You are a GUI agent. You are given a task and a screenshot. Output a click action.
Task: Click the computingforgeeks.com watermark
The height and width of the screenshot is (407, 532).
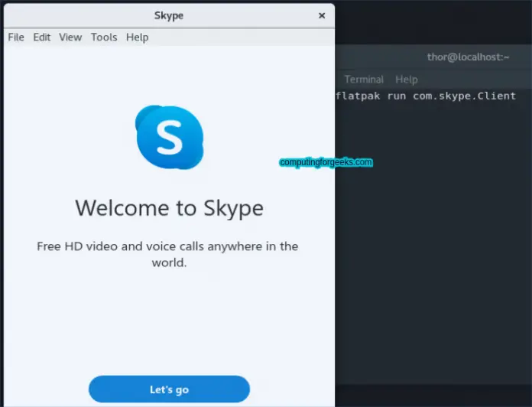coord(326,162)
